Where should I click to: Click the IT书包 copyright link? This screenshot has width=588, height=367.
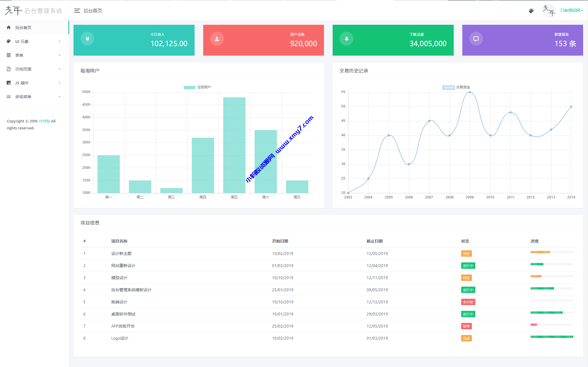pos(44,121)
